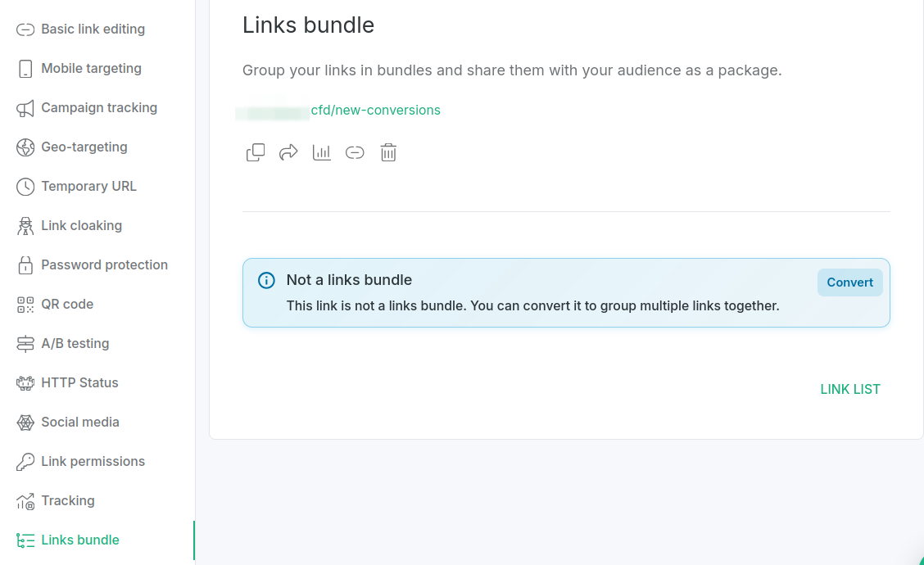
Task: Select A/B testing in the sidebar
Action: click(x=75, y=344)
